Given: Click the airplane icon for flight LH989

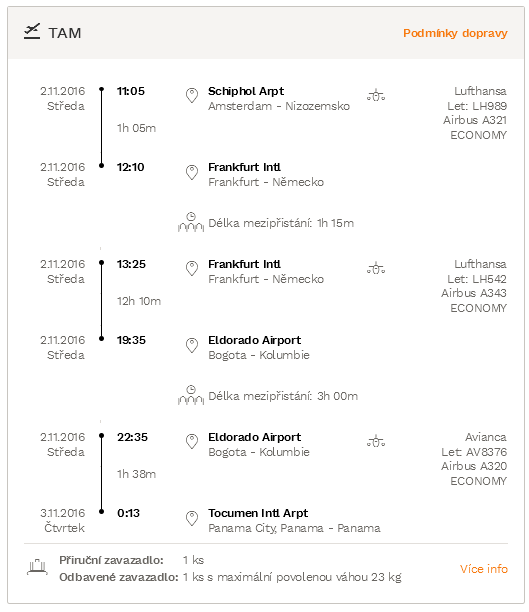Looking at the screenshot, I should point(376,95).
